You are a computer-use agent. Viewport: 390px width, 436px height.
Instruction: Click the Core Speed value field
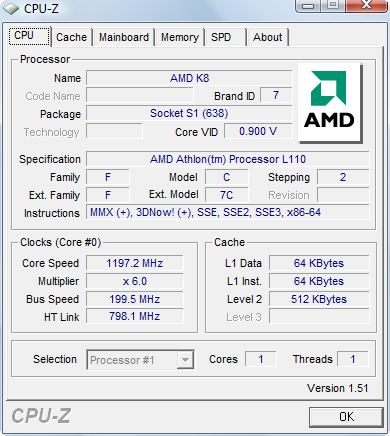click(x=135, y=263)
